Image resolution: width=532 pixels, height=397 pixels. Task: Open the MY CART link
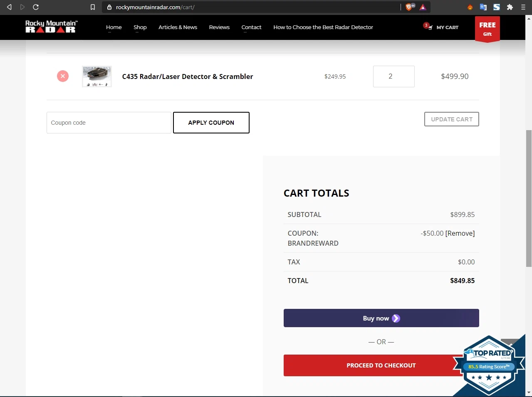[448, 27]
